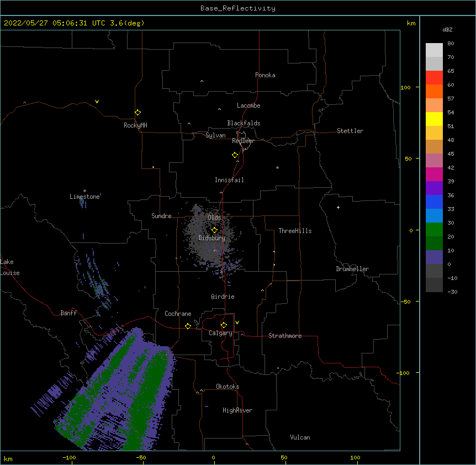Click the Blackfalds city label
This screenshot has height=465, width=476.
[244, 123]
